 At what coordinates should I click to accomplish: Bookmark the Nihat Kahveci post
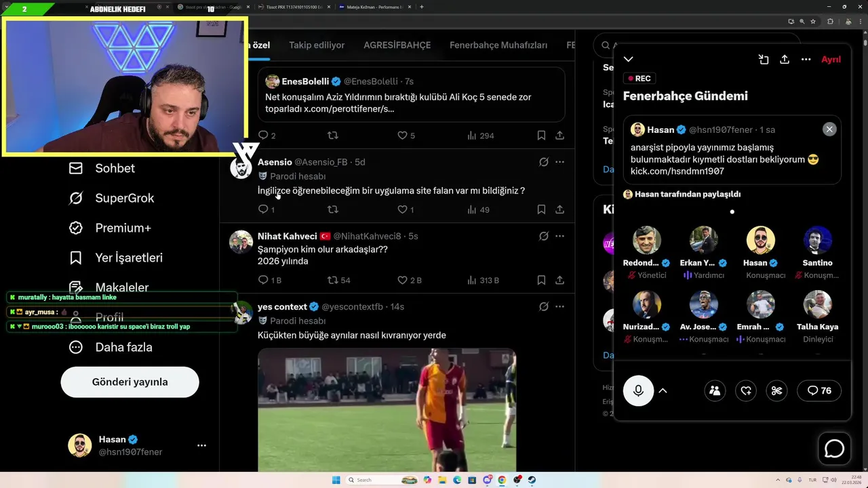(541, 280)
